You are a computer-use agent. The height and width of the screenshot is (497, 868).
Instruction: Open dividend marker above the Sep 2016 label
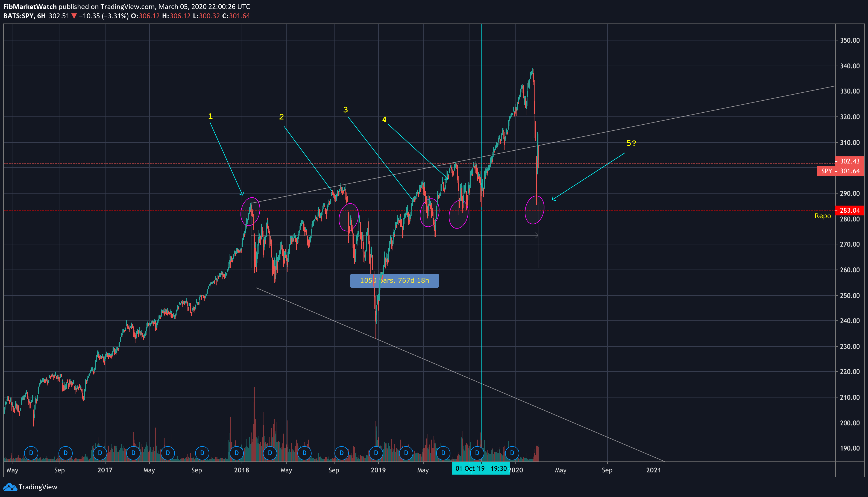(x=66, y=453)
